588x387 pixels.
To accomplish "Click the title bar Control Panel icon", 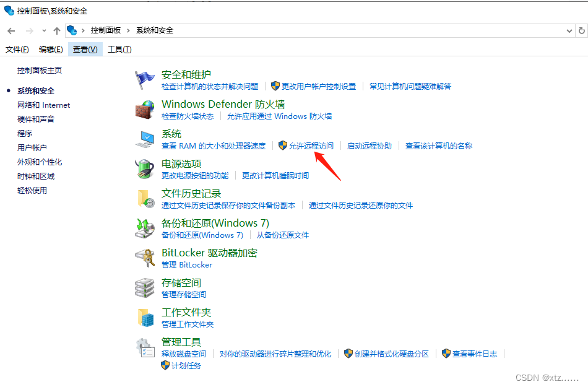I will [x=9, y=11].
